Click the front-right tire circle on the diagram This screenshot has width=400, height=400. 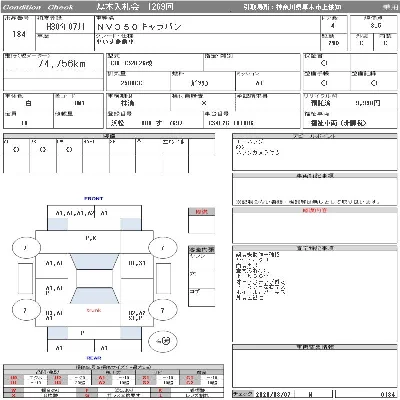(x=162, y=248)
